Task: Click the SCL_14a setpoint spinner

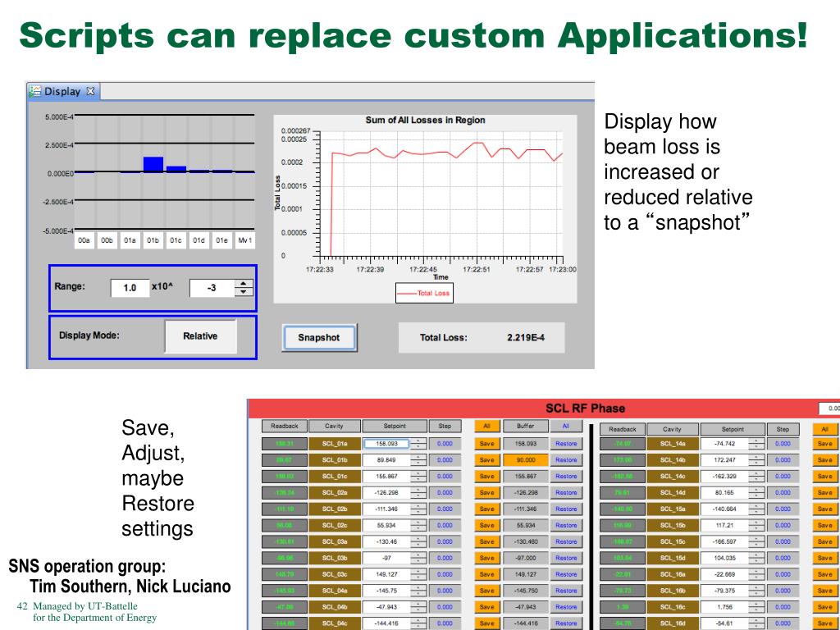Action: [x=757, y=444]
